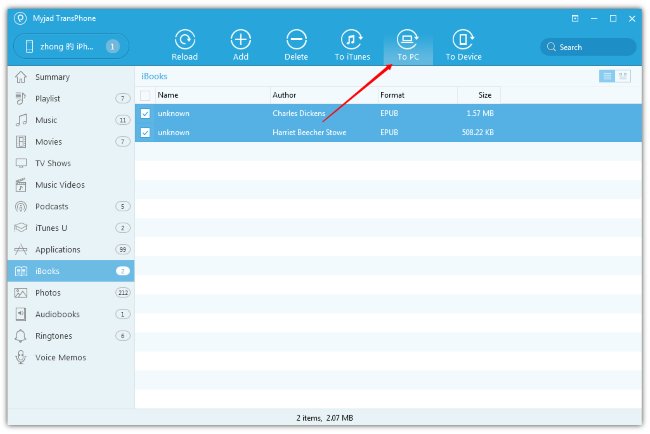Select Photos in the sidebar
650x434 pixels.
48,293
